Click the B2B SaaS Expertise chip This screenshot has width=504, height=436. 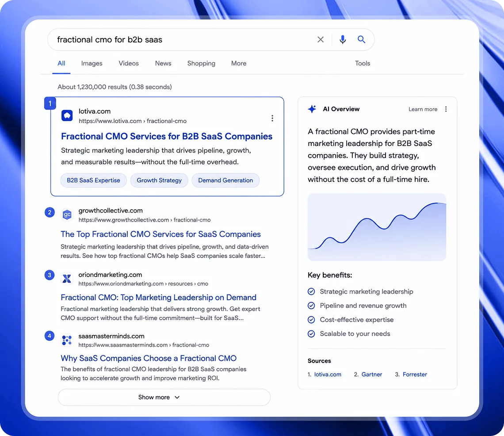pos(94,180)
